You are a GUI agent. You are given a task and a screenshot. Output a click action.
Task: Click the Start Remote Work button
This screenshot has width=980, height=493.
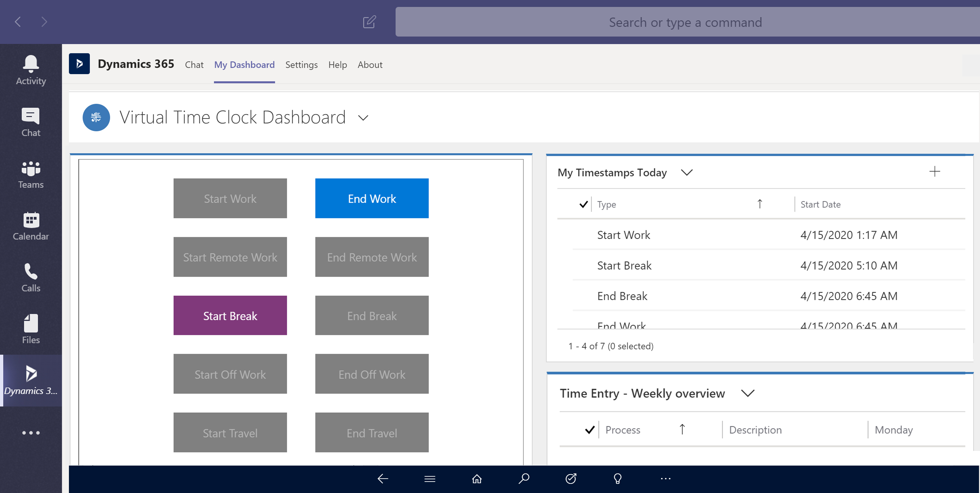(230, 257)
